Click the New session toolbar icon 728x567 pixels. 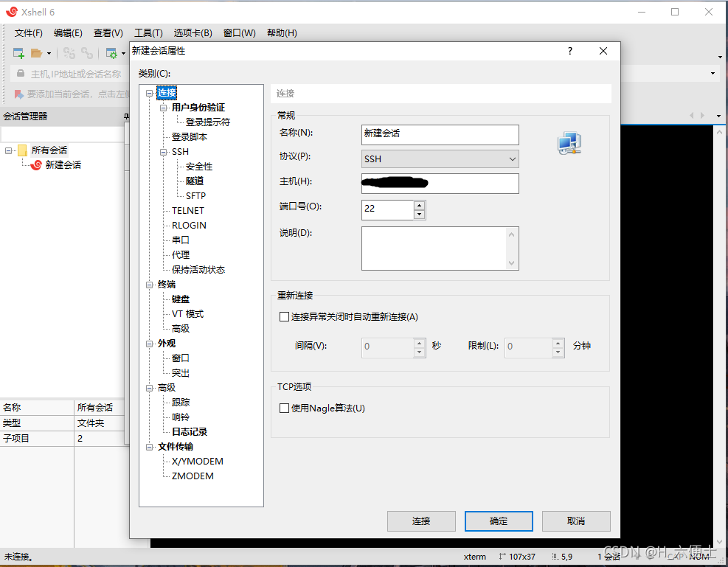18,53
